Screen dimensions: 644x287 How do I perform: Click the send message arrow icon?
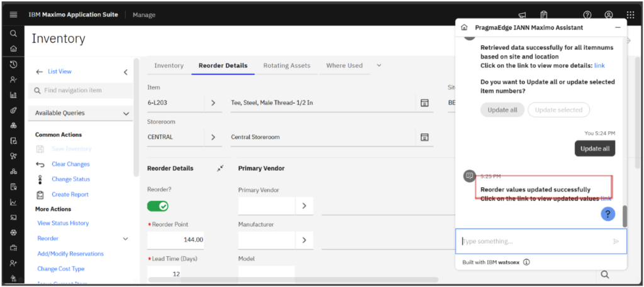pyautogui.click(x=616, y=241)
